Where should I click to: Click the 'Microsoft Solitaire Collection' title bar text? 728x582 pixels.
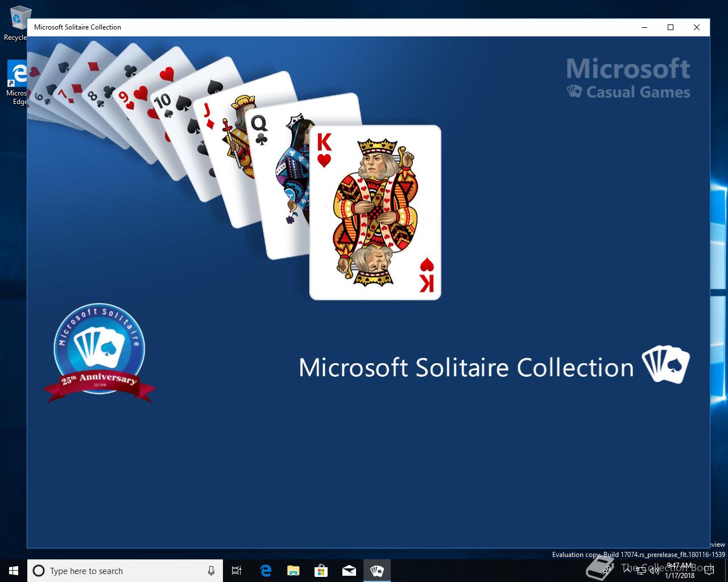[x=77, y=27]
